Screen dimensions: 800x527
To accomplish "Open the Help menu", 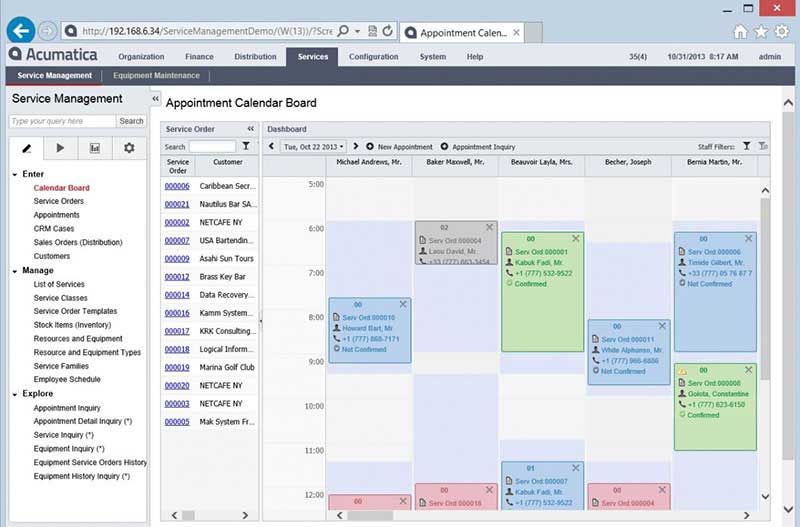I will click(474, 57).
